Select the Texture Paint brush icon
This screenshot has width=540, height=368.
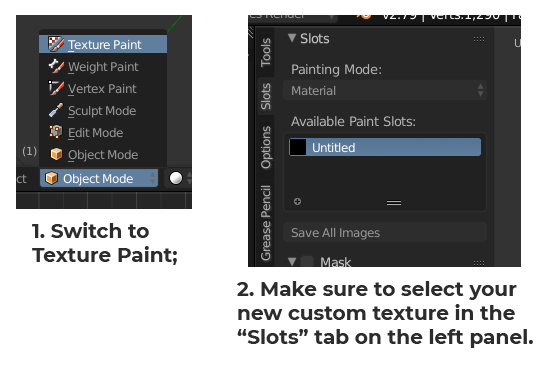56,44
